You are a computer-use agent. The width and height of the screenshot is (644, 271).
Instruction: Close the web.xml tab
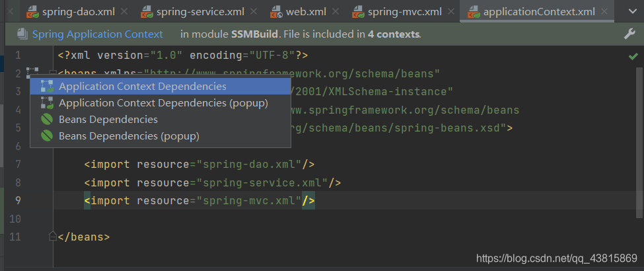[x=336, y=12]
